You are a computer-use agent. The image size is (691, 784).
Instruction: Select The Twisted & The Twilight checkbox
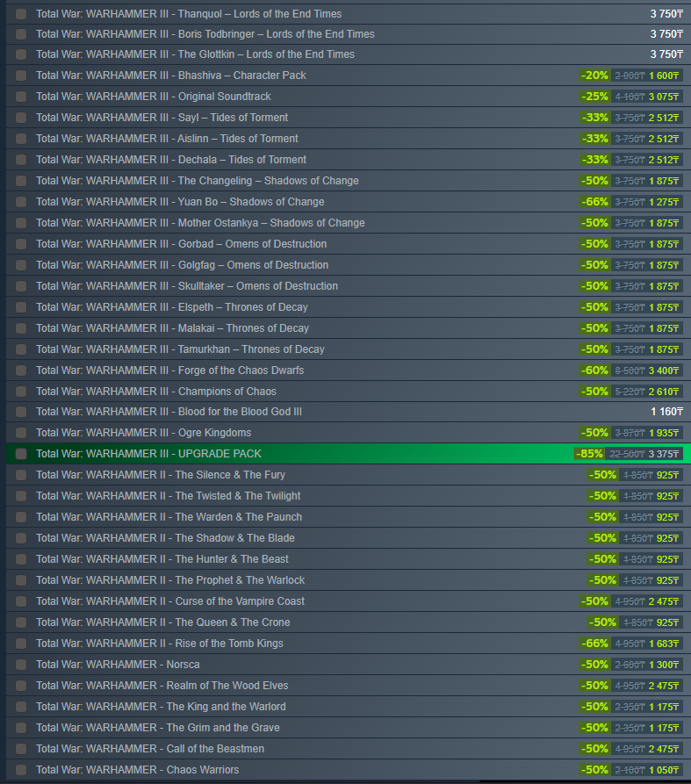point(21,496)
